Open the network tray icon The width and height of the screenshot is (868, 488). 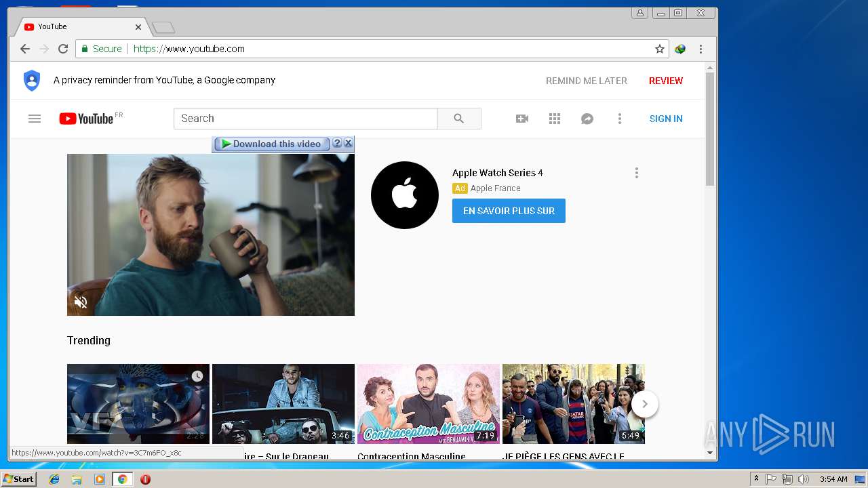coord(787,479)
